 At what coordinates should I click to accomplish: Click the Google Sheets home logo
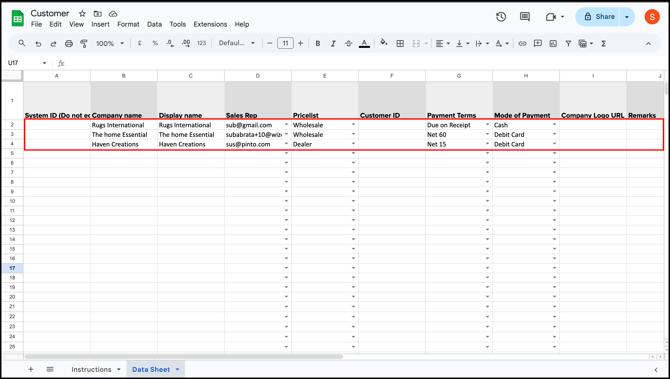pyautogui.click(x=18, y=19)
